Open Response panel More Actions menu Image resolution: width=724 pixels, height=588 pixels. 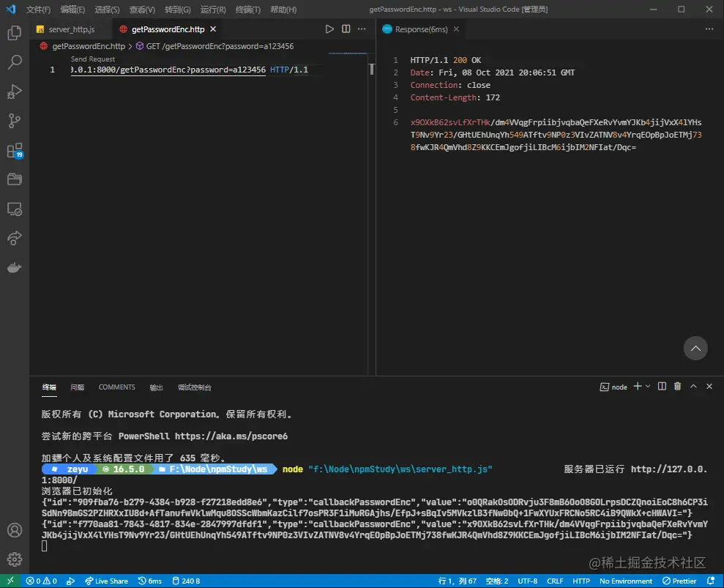click(x=709, y=29)
